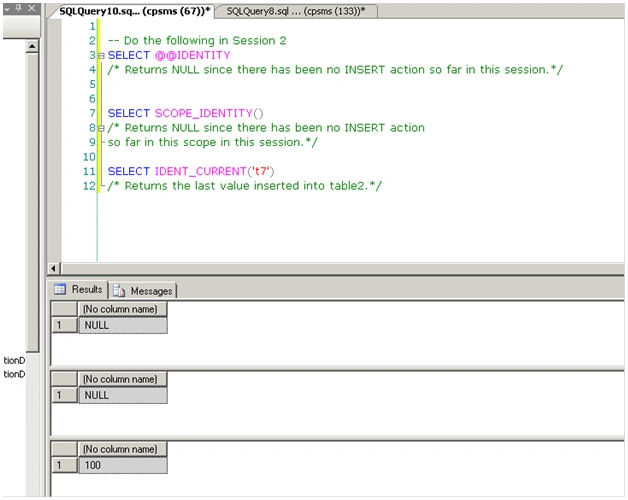
Task: Click the up arrow of the side panel scrollbar
Action: [32, 46]
